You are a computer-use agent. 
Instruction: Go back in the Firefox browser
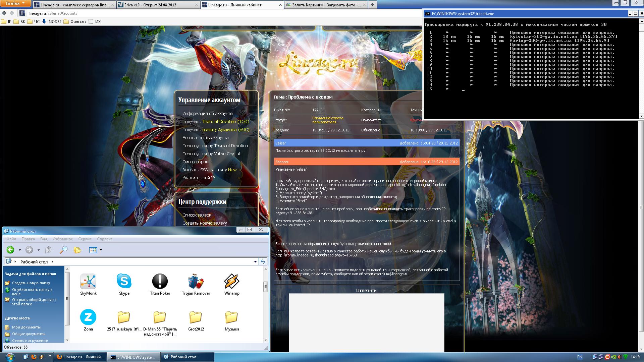tap(4, 13)
